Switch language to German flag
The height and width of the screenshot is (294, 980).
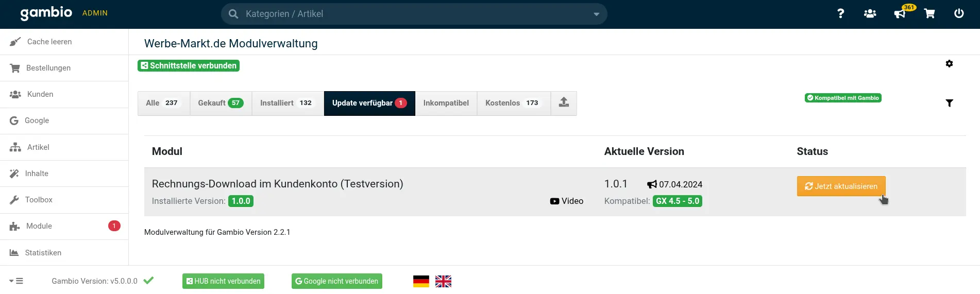click(421, 281)
